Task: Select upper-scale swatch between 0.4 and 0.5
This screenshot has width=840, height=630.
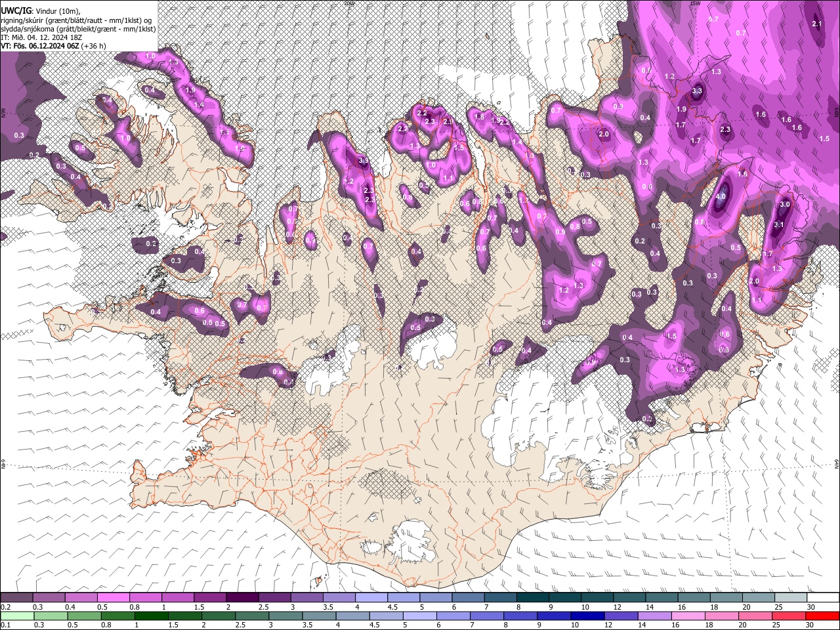Action: 81,598
